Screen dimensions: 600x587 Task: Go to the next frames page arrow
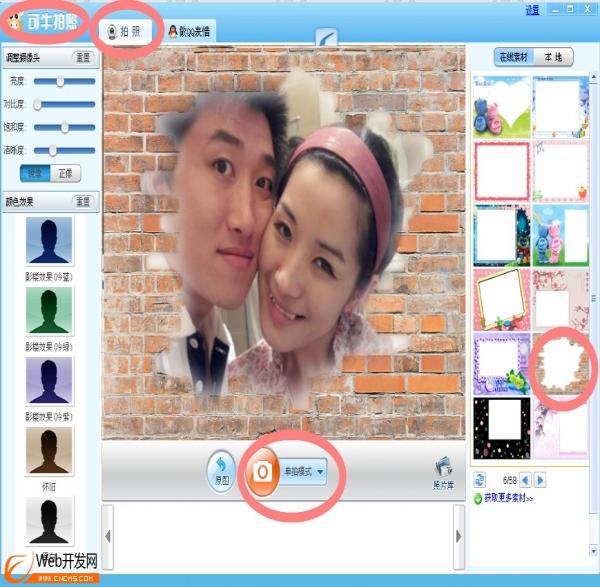coord(540,480)
